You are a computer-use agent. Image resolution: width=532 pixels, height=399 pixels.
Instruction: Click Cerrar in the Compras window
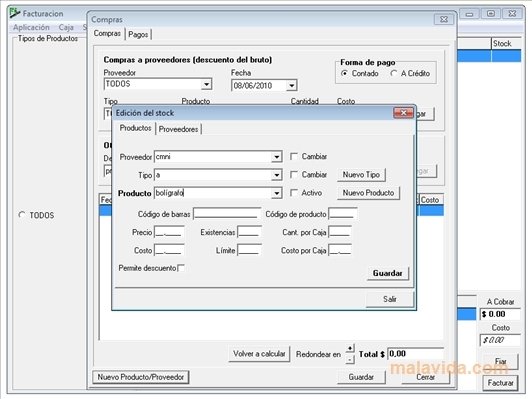[x=426, y=377]
